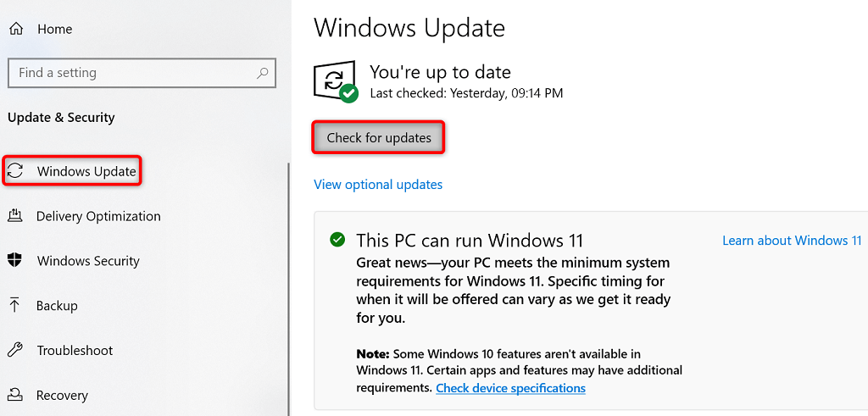Click the Recovery person icon
Image resolution: width=868 pixels, height=416 pixels.
click(15, 395)
